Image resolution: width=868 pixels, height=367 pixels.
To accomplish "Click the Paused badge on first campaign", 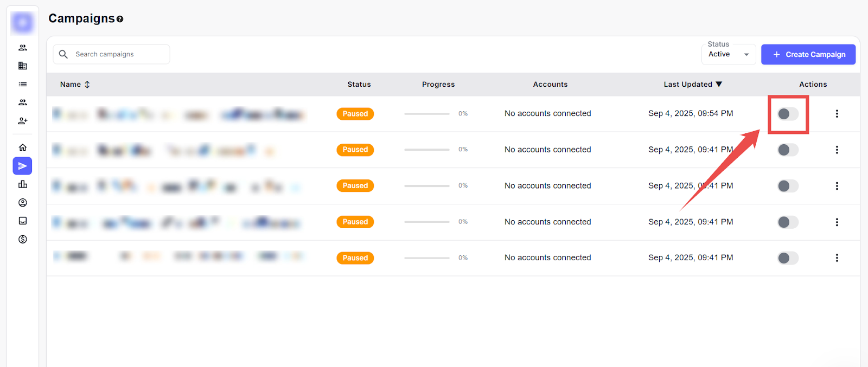I will (355, 114).
